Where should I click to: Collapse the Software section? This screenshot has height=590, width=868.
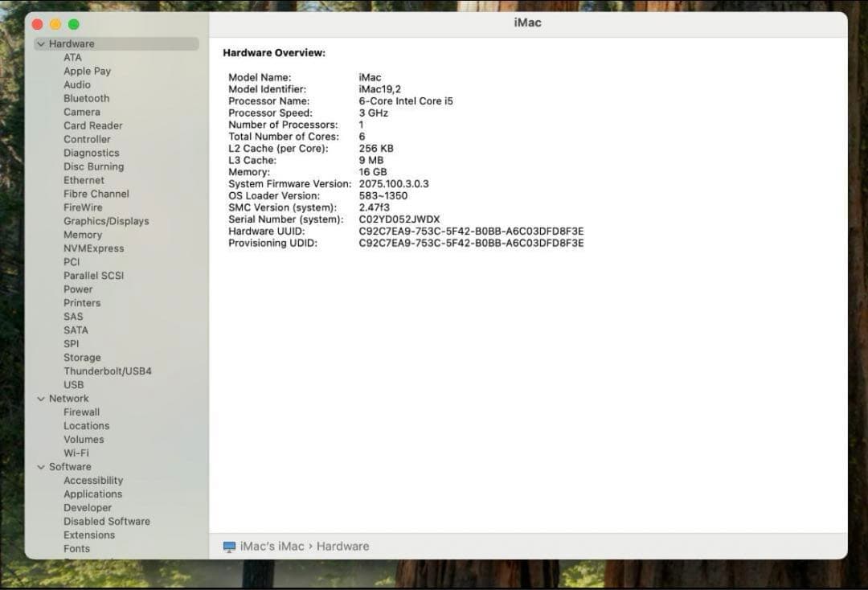coord(41,466)
